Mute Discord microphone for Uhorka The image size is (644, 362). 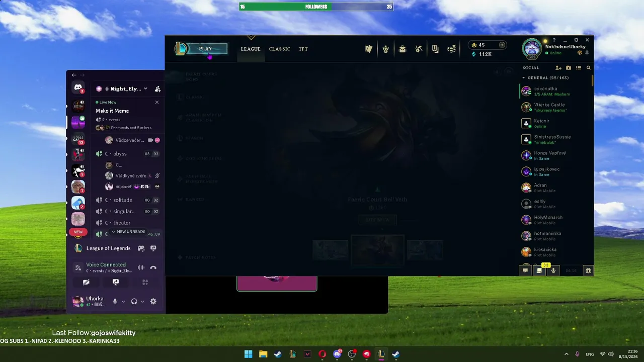115,301
